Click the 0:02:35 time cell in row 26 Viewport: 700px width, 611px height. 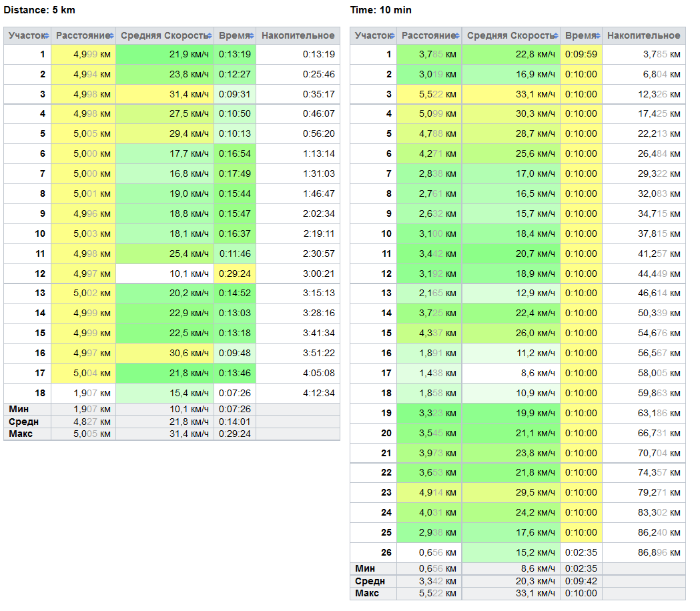tap(581, 553)
